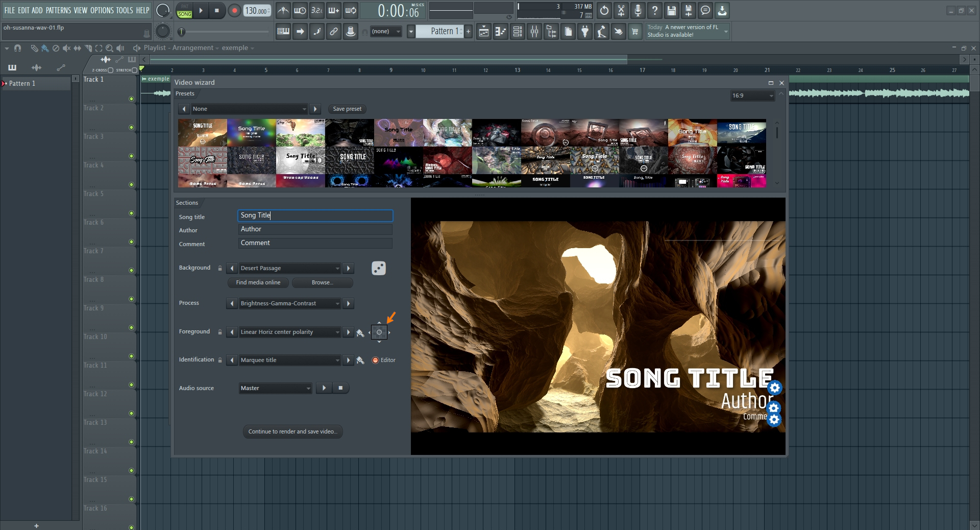The width and height of the screenshot is (980, 530).
Task: Open the plugin picker plug icon
Action: [585, 32]
